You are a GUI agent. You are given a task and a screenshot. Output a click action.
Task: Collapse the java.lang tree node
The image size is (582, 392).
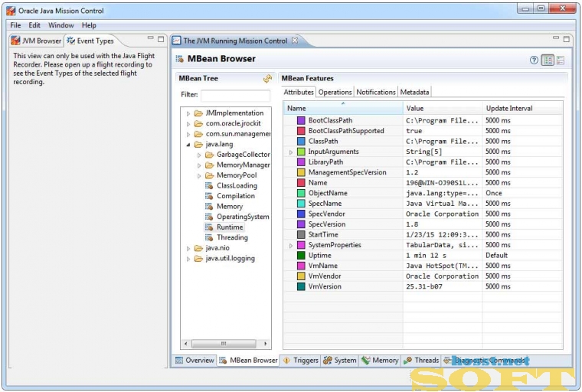pos(188,145)
